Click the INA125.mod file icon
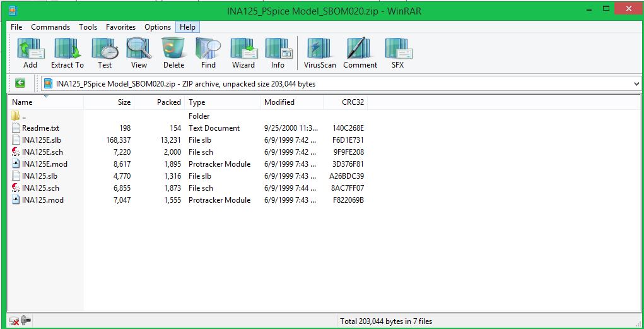The width and height of the screenshot is (644, 329). coord(16,200)
